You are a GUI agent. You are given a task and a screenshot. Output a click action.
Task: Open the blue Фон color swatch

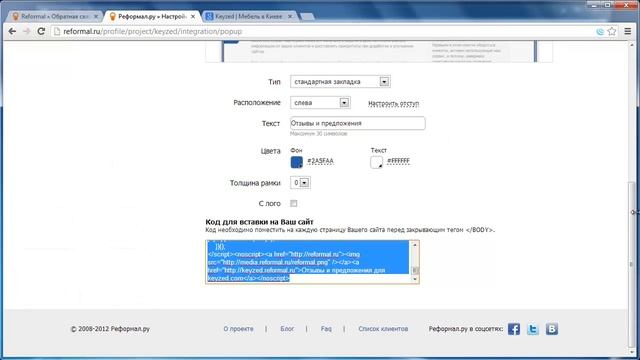pyautogui.click(x=296, y=162)
